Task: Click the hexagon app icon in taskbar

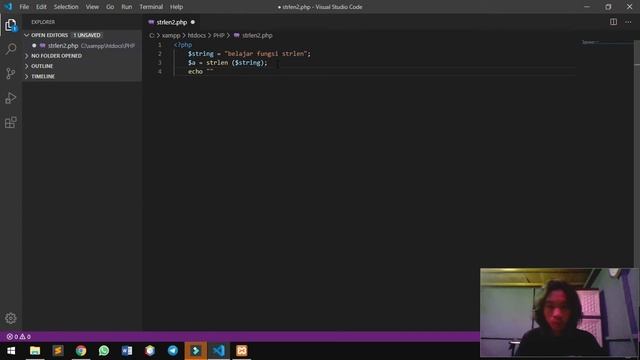Action: 150,351
